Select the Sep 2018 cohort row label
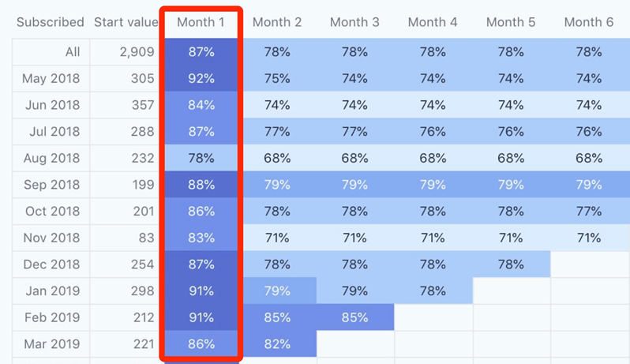 pos(52,185)
